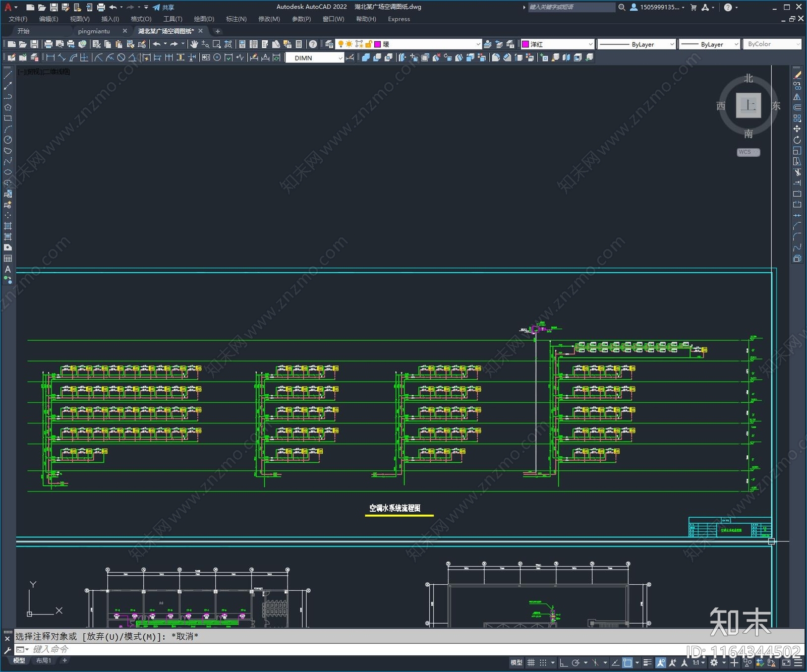Switch to the pingmiantu drawing tab

point(94,31)
